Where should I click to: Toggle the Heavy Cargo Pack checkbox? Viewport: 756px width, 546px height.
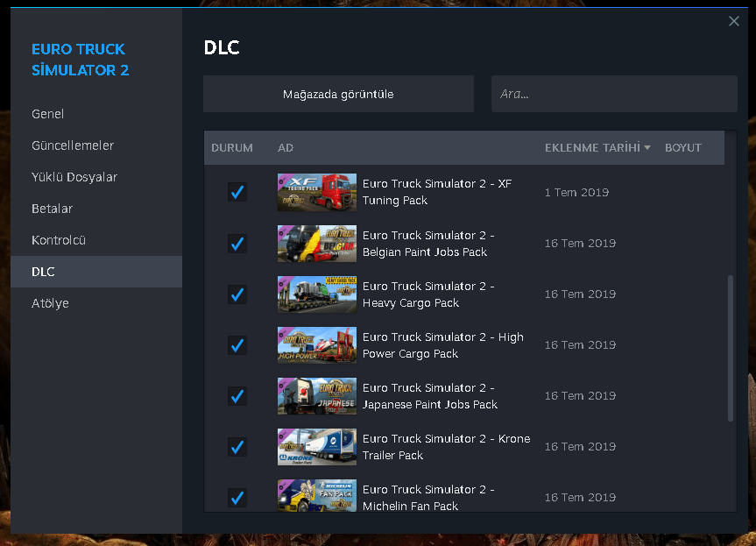237,294
